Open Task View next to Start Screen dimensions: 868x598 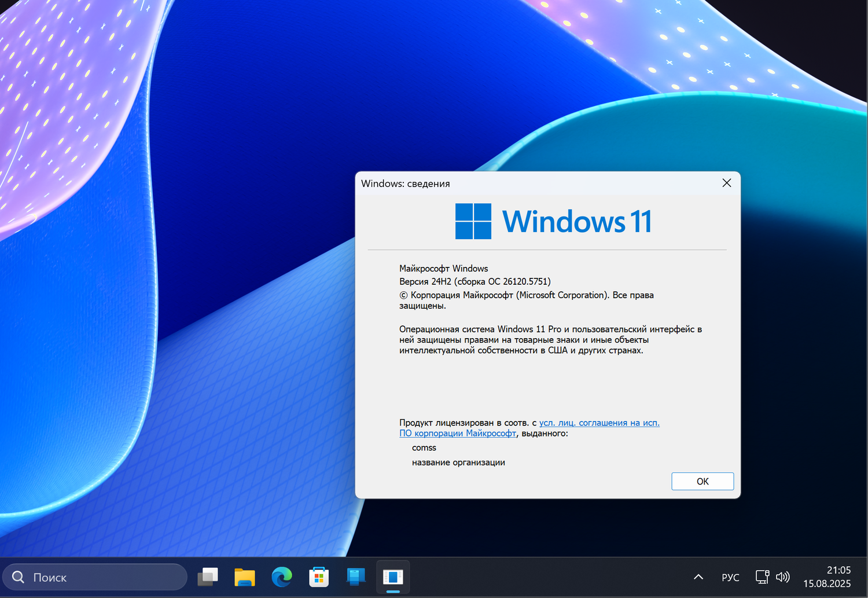click(x=208, y=577)
